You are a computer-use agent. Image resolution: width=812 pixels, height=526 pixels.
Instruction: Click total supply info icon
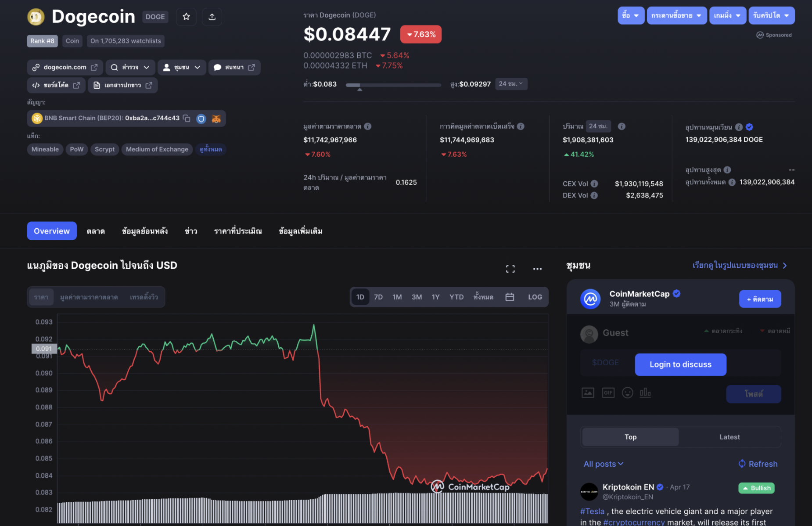pyautogui.click(x=732, y=182)
